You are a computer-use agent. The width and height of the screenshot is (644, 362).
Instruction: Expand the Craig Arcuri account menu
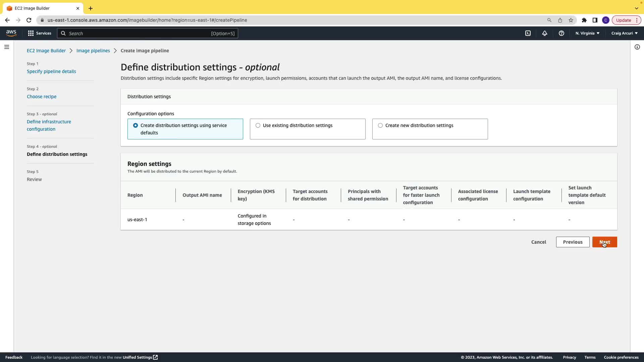coord(624,33)
